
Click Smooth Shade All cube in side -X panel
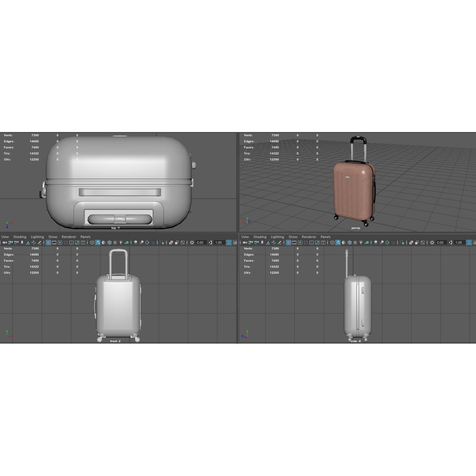(338, 243)
